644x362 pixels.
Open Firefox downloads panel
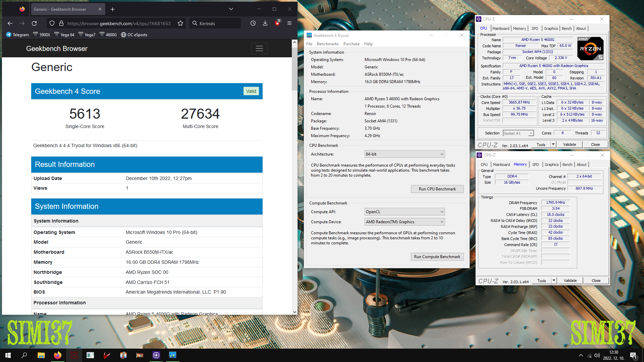click(265, 23)
